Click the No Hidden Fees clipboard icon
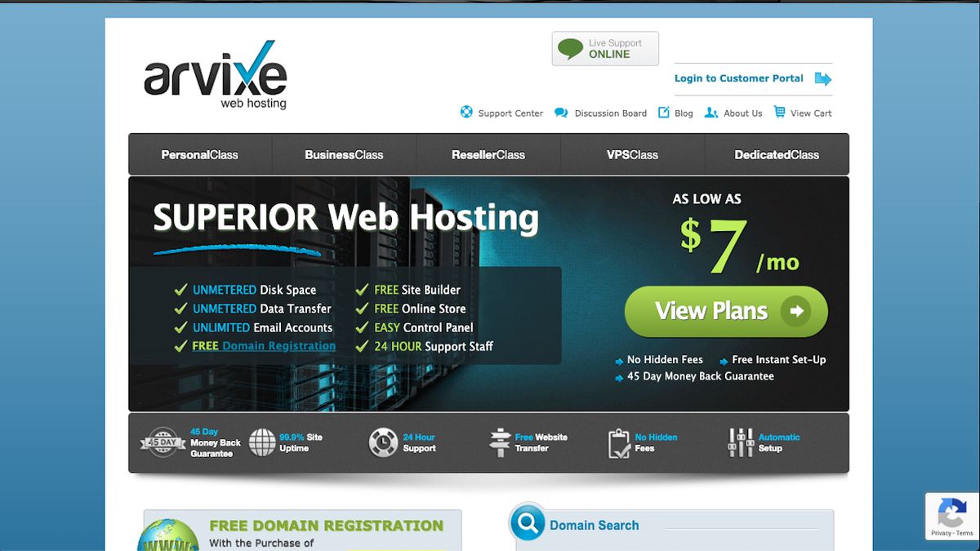980x551 pixels. point(618,442)
